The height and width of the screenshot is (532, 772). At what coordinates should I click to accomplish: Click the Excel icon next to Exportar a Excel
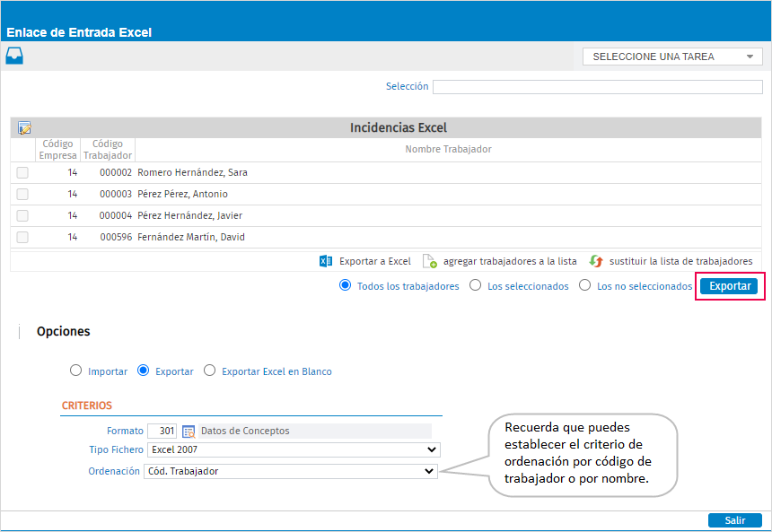[x=326, y=261]
